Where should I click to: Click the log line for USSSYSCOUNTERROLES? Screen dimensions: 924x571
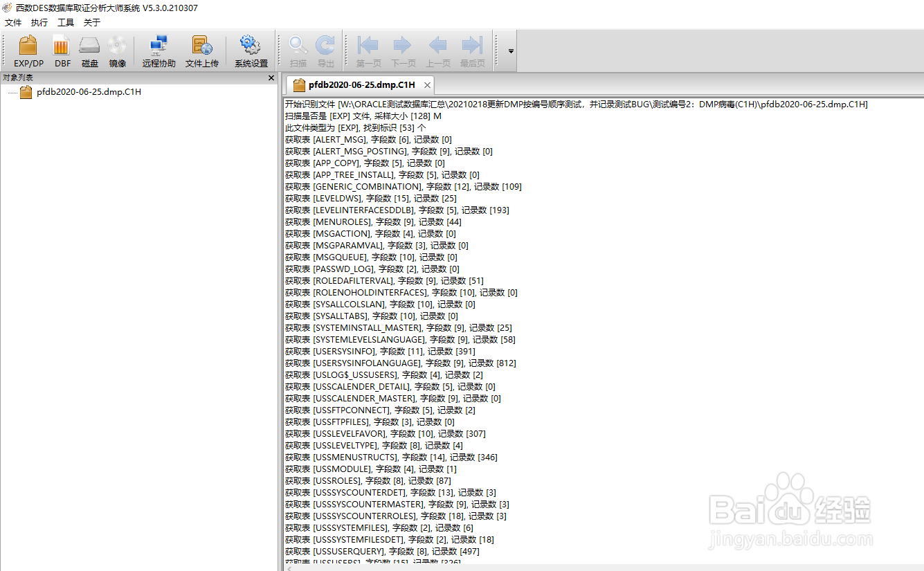point(397,516)
